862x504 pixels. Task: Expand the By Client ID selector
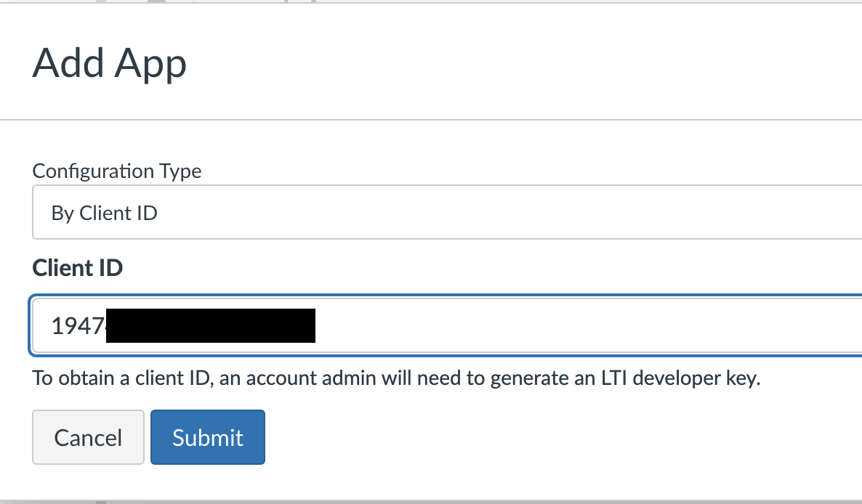pos(447,212)
